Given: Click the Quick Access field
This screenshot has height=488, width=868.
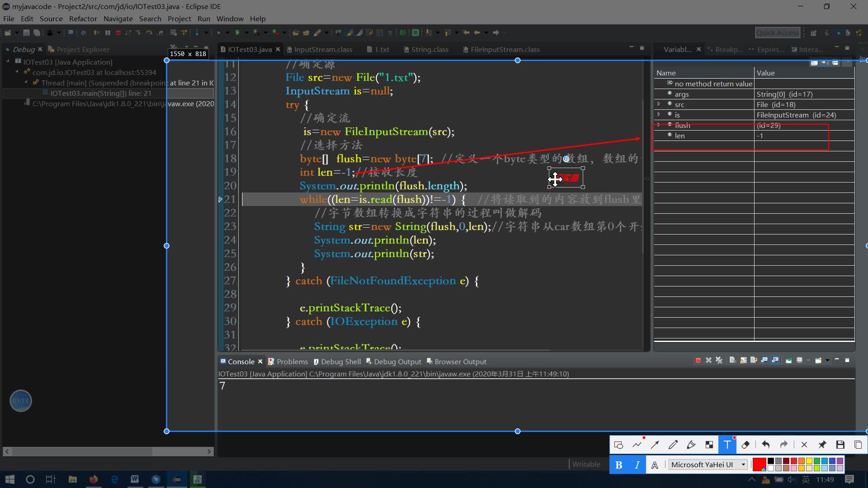Looking at the screenshot, I should [778, 33].
